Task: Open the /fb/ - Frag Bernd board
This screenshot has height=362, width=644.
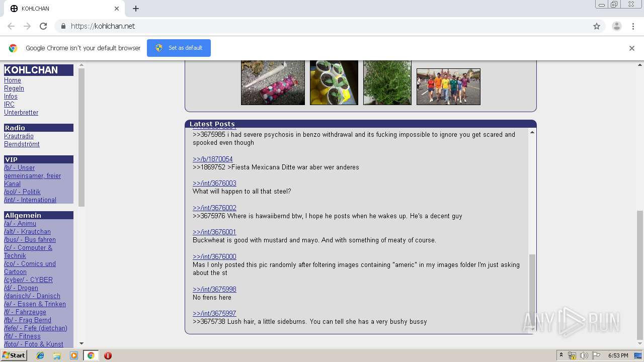Action: (28, 320)
